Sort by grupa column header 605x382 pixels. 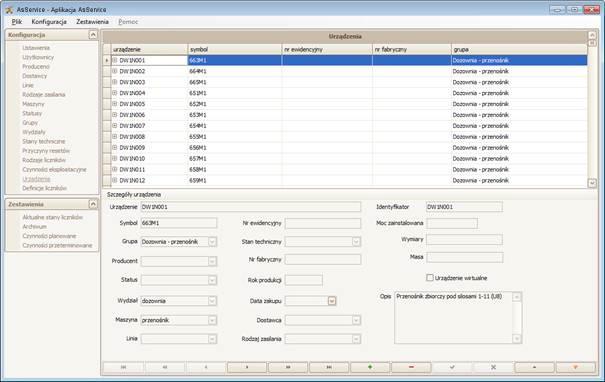click(x=519, y=49)
